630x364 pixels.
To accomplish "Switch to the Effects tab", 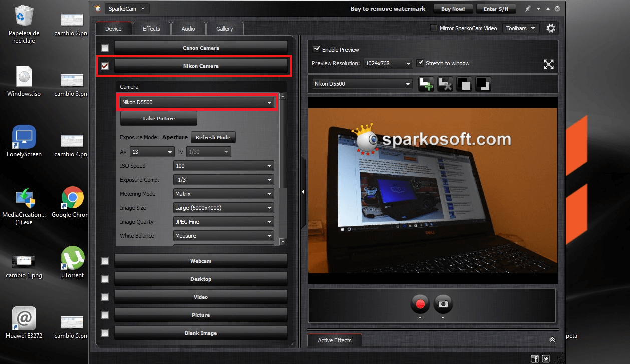I will [151, 29].
